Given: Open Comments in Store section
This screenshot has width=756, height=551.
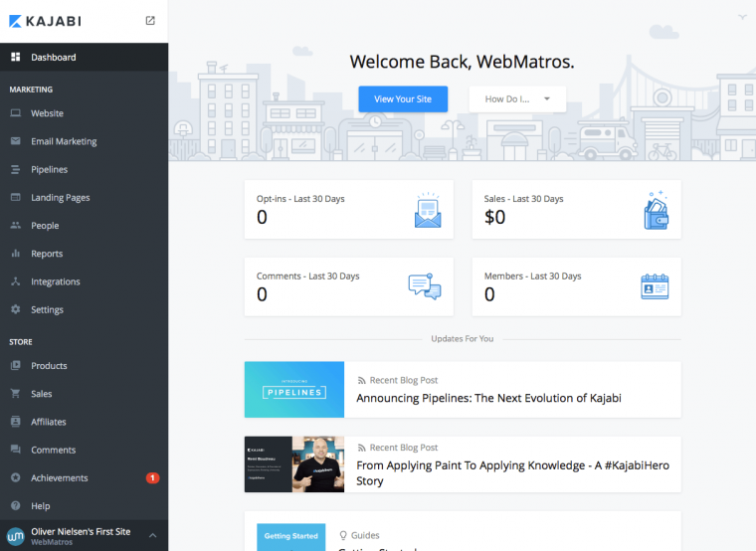Looking at the screenshot, I should (x=84, y=450).
